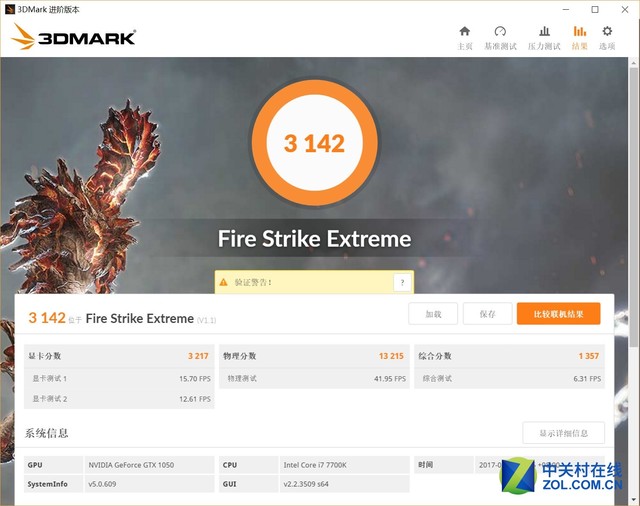Click the 3DMark logo in the header
This screenshot has width=640, height=506.
74,37
